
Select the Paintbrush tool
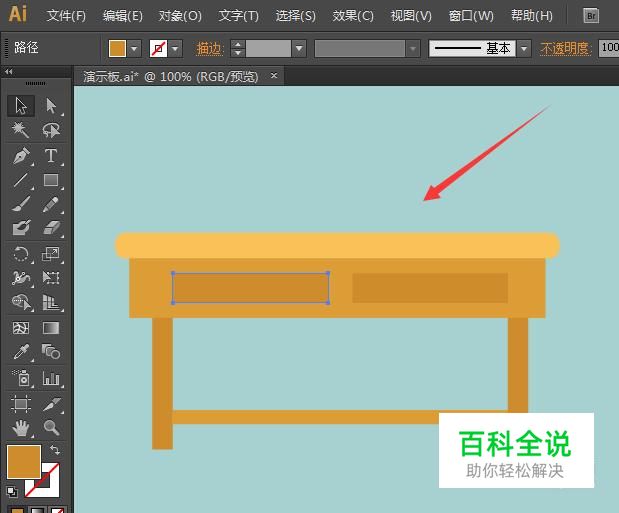pos(21,204)
